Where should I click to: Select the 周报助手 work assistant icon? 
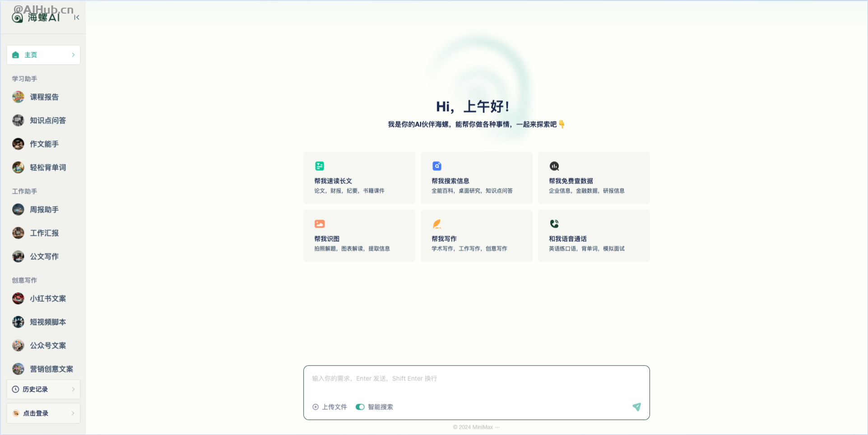(18, 209)
